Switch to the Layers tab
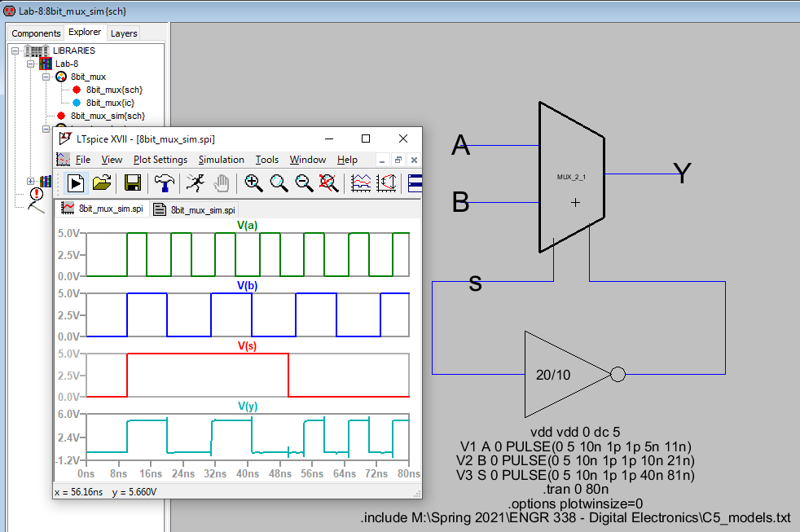The image size is (800, 532). [124, 33]
